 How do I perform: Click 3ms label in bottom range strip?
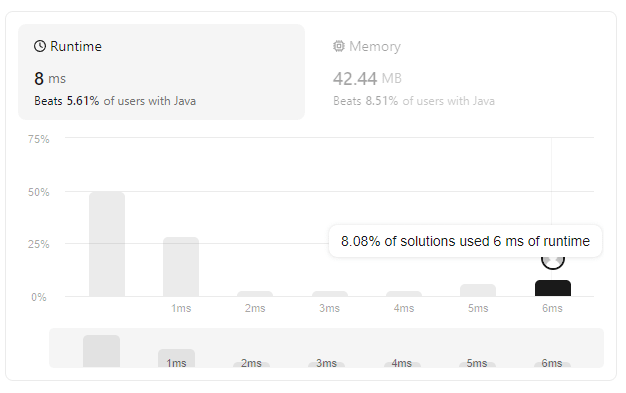click(327, 363)
